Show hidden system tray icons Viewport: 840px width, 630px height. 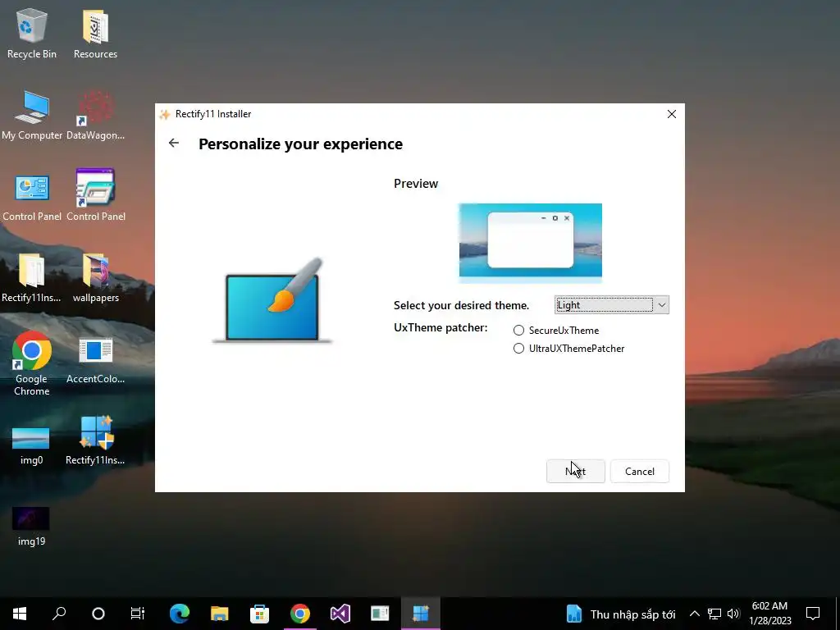tap(694, 614)
